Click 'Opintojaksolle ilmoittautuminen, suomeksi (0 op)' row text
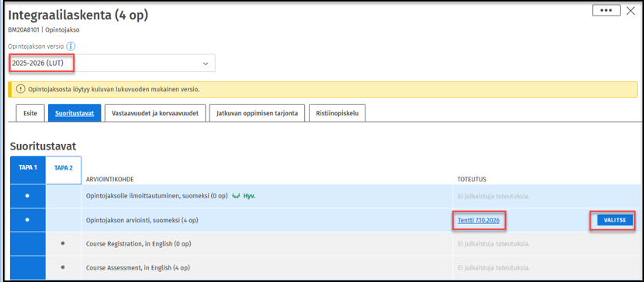Image resolution: width=644 pixels, height=282 pixels. (157, 196)
